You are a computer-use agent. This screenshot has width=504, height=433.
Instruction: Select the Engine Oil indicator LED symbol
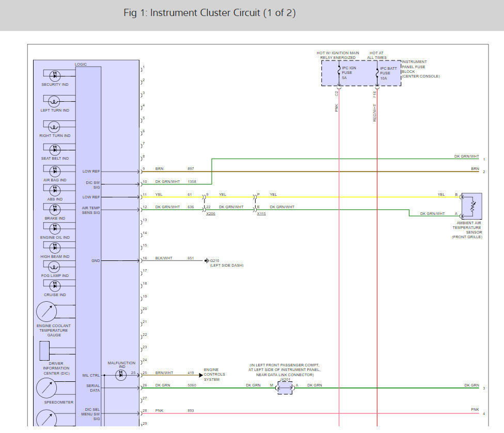55,228
